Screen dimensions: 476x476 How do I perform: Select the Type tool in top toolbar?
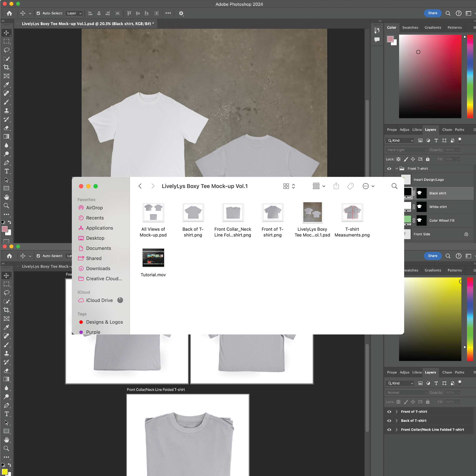tap(7, 171)
